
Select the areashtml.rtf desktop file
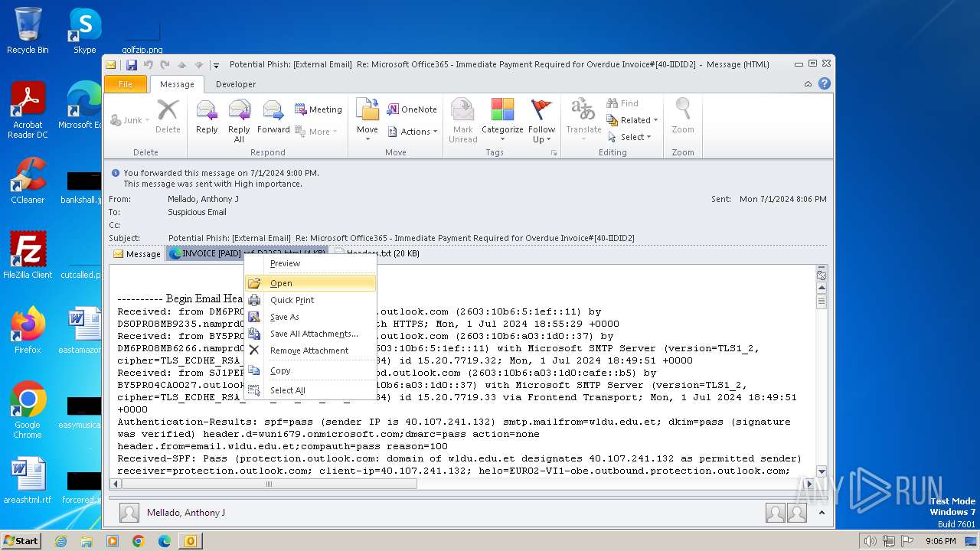click(x=28, y=481)
